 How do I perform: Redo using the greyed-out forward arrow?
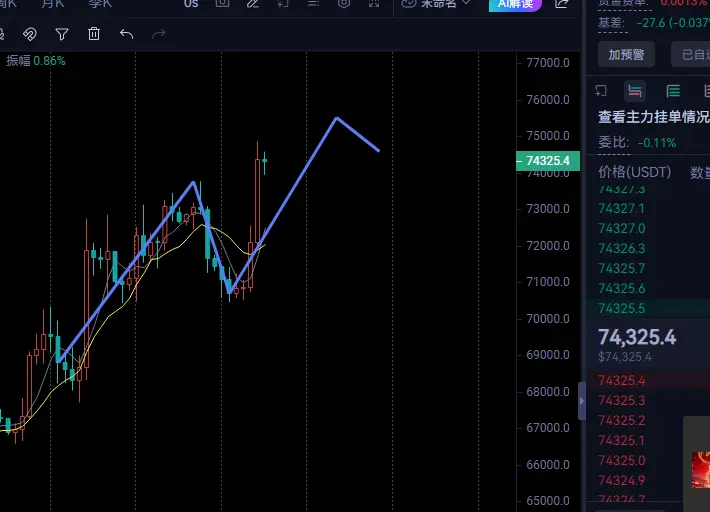pos(158,34)
